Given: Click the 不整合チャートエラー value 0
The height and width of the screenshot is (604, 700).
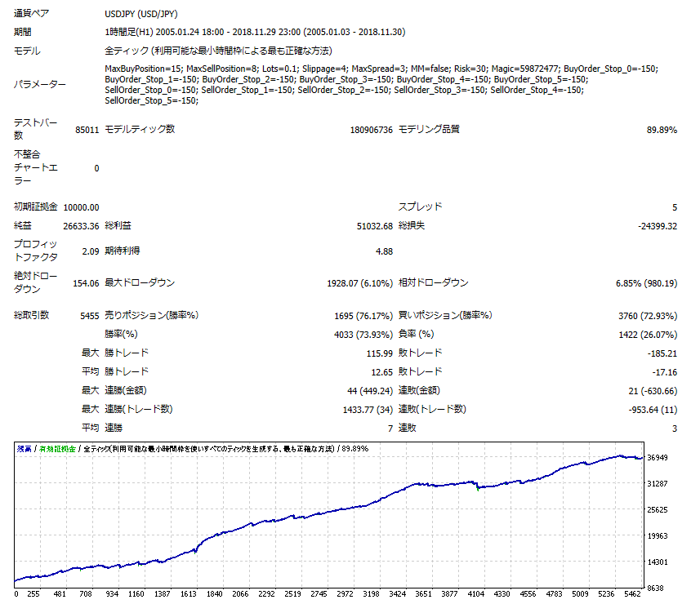Looking at the screenshot, I should click(96, 169).
